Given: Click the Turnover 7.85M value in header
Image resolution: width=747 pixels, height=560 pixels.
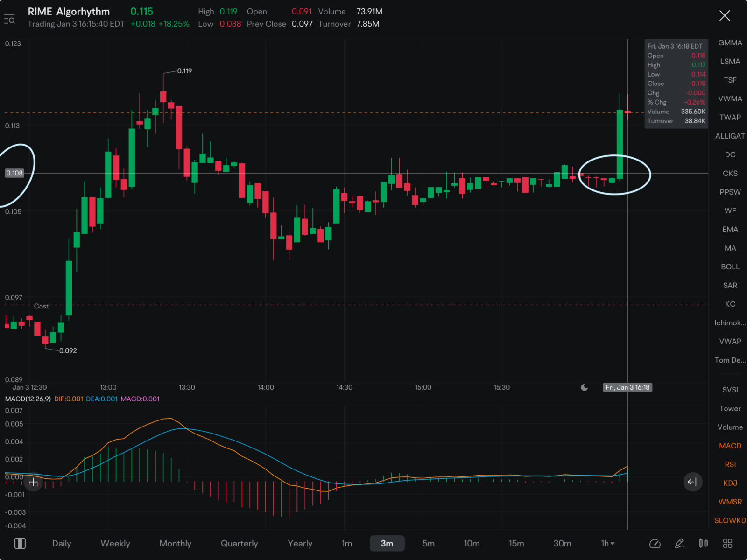Looking at the screenshot, I should 368,24.
